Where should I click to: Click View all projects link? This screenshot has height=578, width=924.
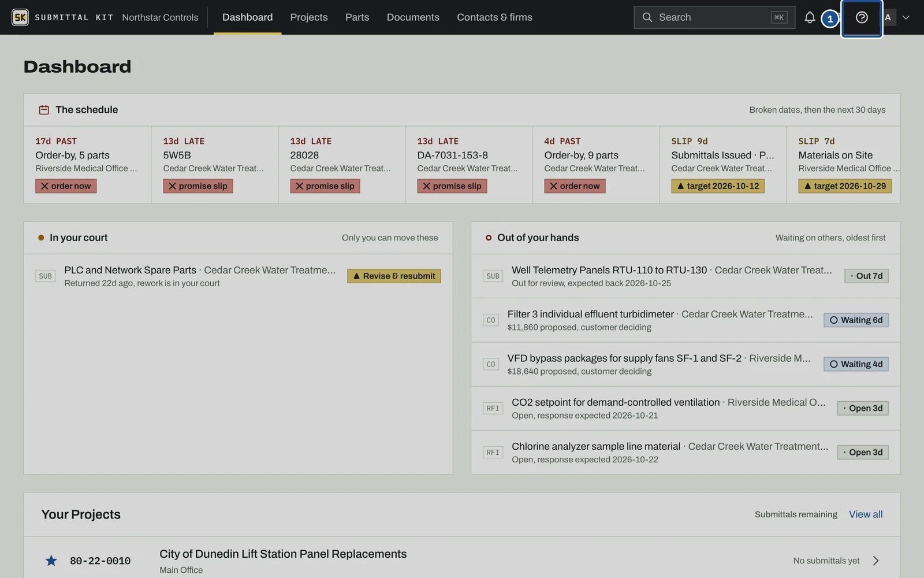(x=866, y=514)
